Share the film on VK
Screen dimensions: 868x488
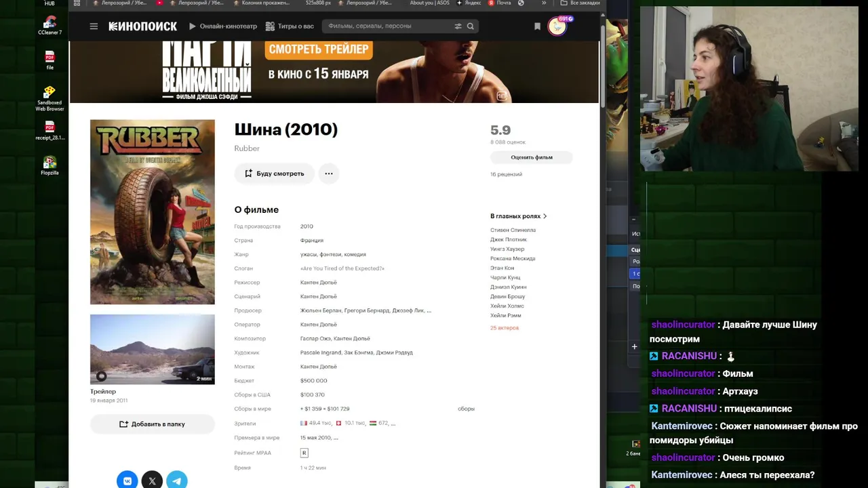pyautogui.click(x=127, y=481)
